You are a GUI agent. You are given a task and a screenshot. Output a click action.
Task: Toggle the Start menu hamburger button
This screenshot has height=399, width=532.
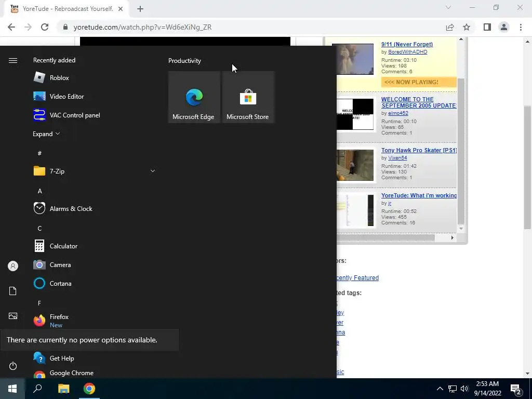[13, 60]
